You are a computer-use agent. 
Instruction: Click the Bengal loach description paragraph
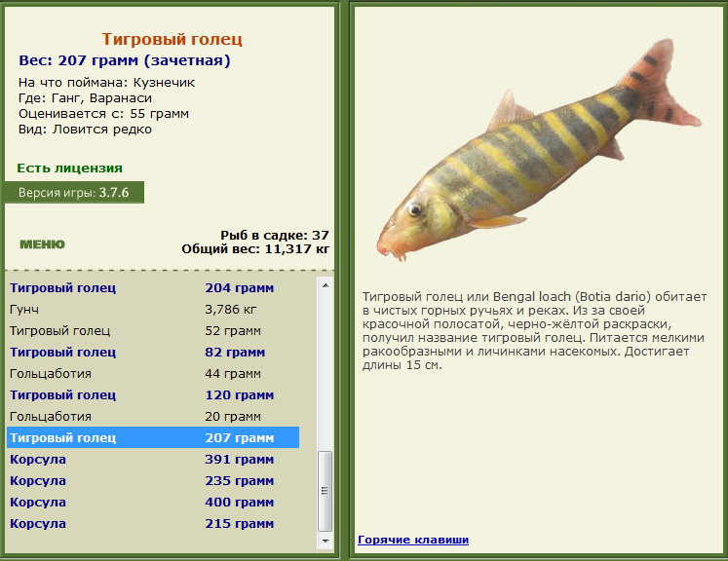click(534, 331)
